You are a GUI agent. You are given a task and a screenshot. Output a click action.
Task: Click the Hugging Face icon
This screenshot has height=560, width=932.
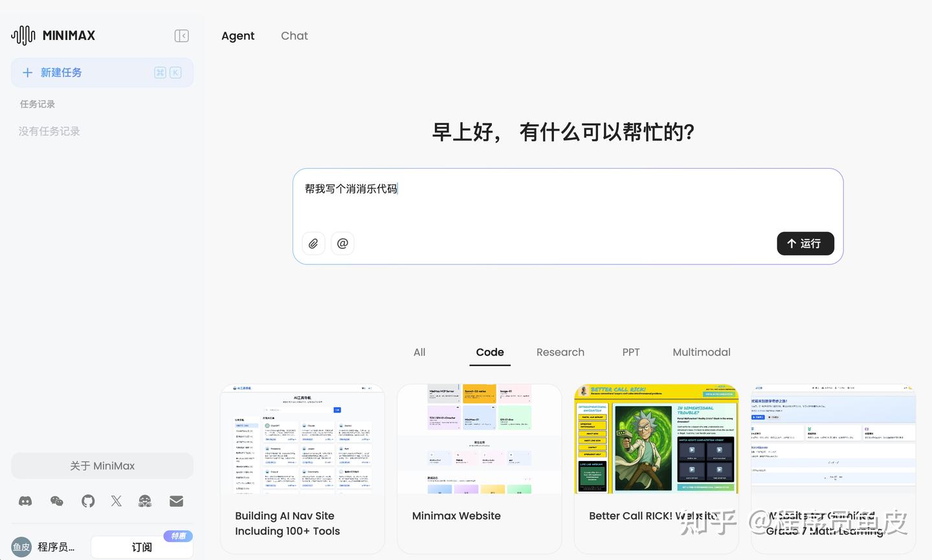(x=144, y=501)
